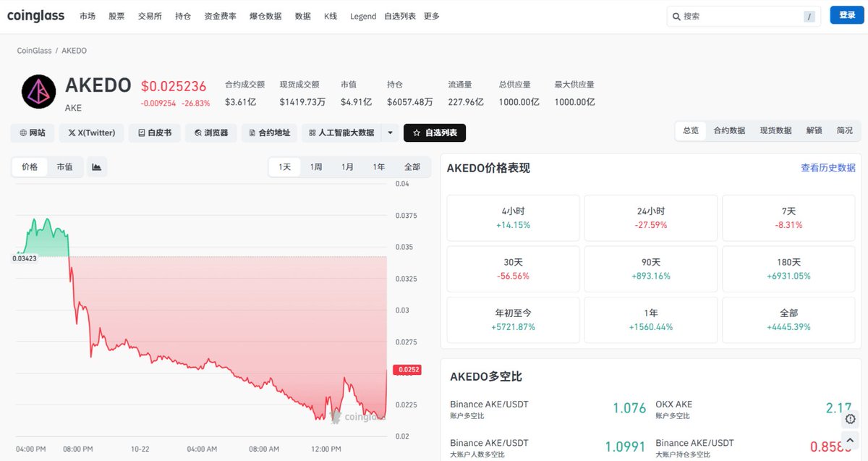This screenshot has width=868, height=461.
Task: Click the 1年 +1560.44% card
Action: [x=651, y=320]
